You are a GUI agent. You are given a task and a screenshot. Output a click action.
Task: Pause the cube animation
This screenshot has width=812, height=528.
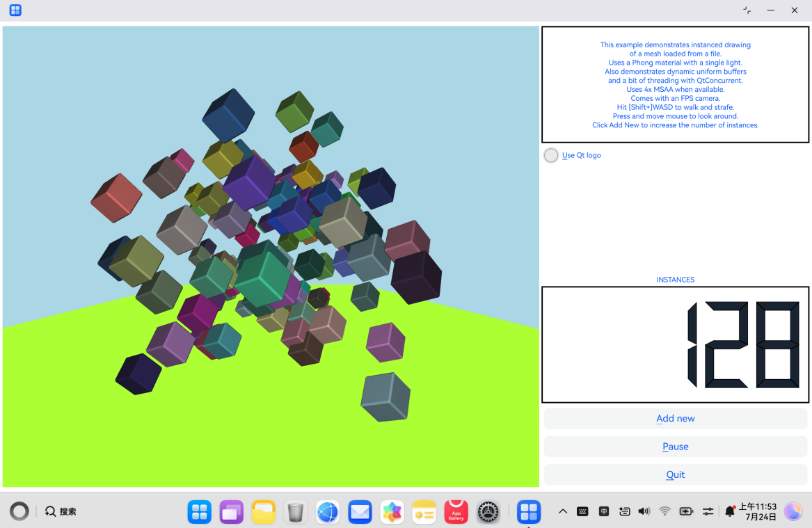click(x=676, y=446)
